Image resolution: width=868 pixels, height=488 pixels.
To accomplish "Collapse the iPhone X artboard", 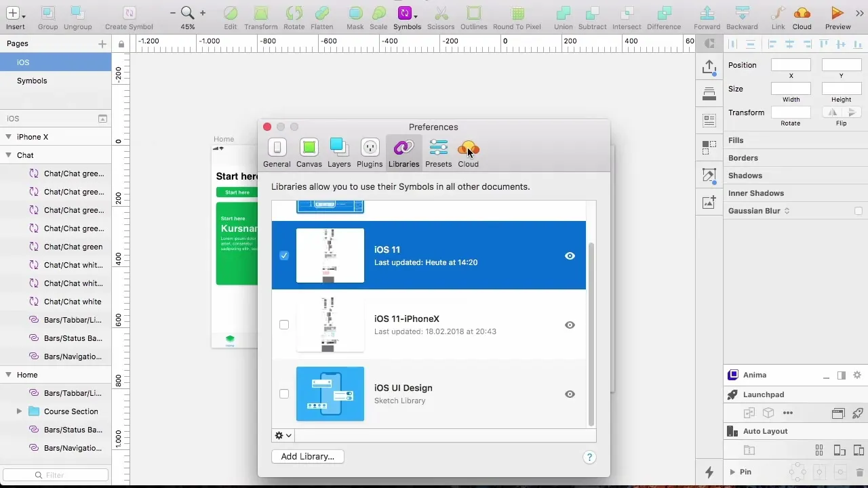I will pos(7,137).
